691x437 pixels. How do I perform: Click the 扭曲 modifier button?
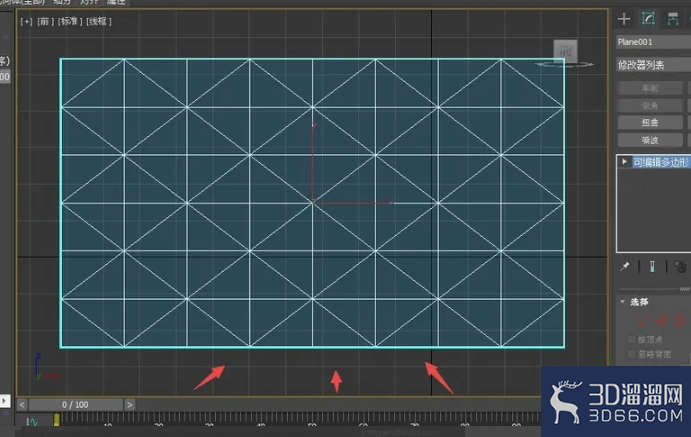[650, 122]
